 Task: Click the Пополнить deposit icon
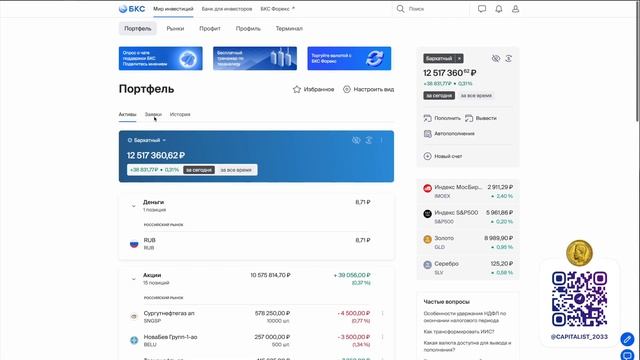tap(427, 118)
